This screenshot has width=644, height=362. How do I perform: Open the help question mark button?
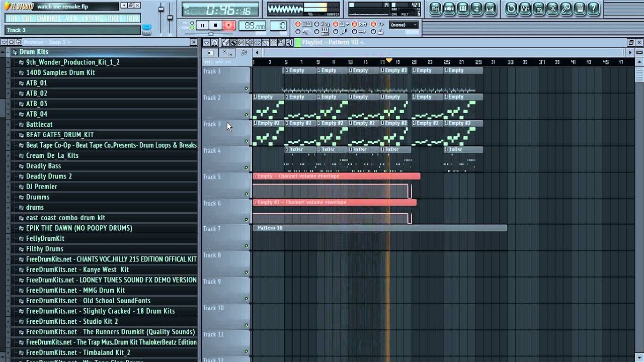point(593,9)
